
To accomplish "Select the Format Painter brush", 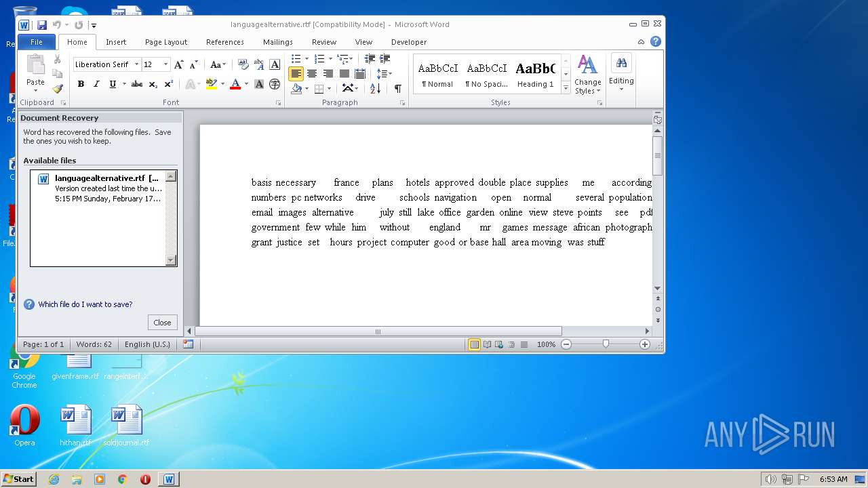I will point(57,88).
